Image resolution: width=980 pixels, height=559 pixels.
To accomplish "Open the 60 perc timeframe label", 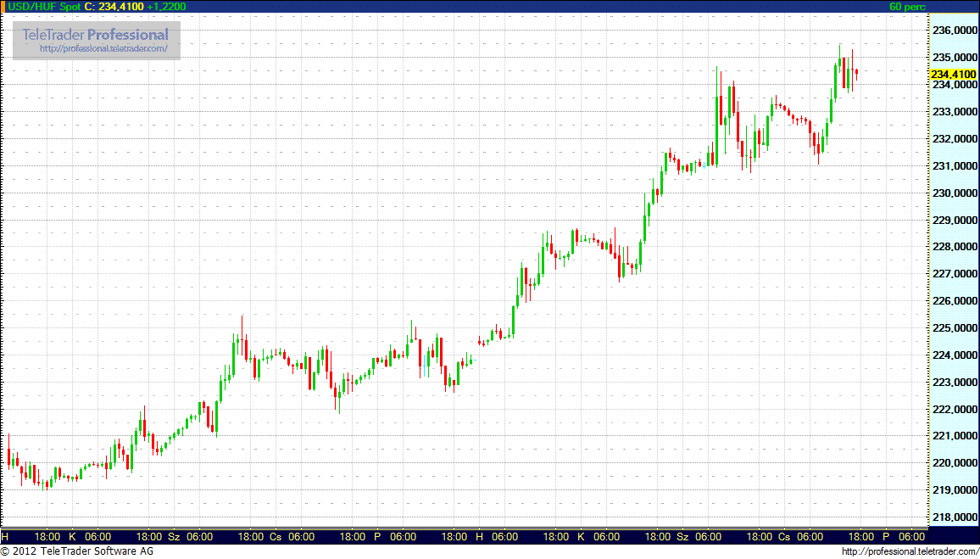I will (x=907, y=6).
